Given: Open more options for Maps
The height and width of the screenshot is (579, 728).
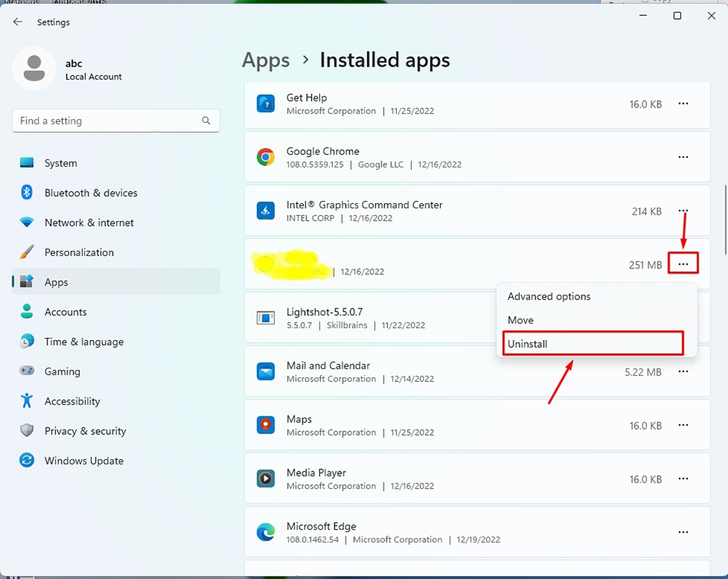Looking at the screenshot, I should (x=683, y=425).
